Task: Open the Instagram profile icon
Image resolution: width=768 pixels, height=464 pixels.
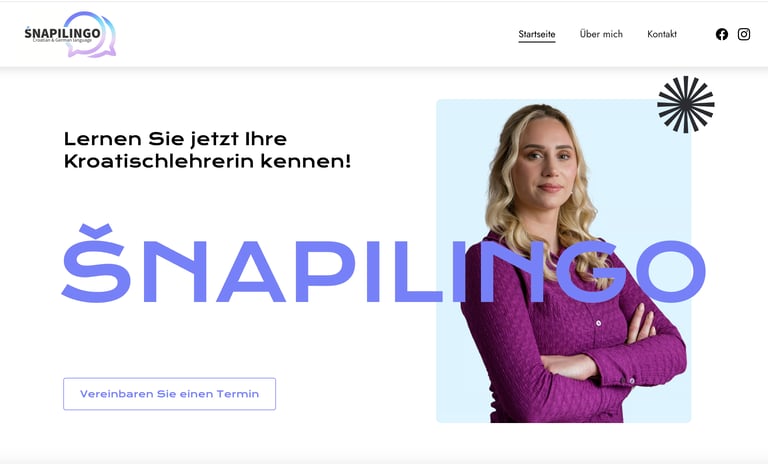Action: pyautogui.click(x=744, y=34)
